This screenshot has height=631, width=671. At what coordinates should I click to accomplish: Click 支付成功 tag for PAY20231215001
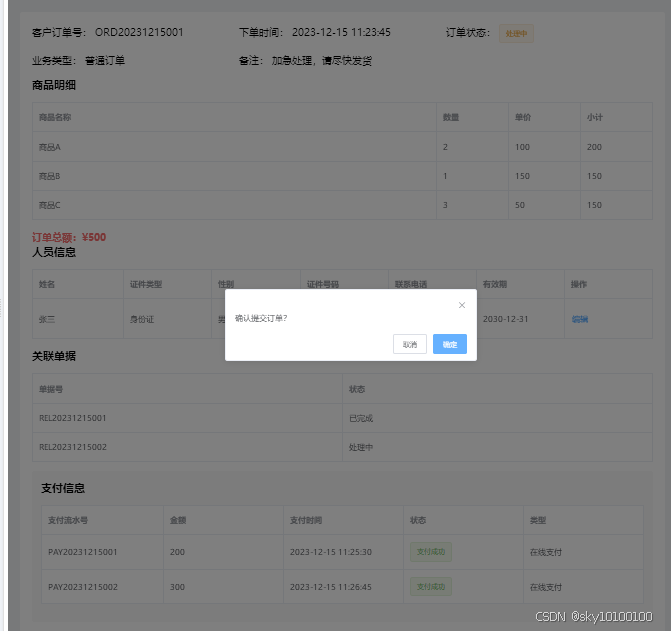(x=431, y=552)
